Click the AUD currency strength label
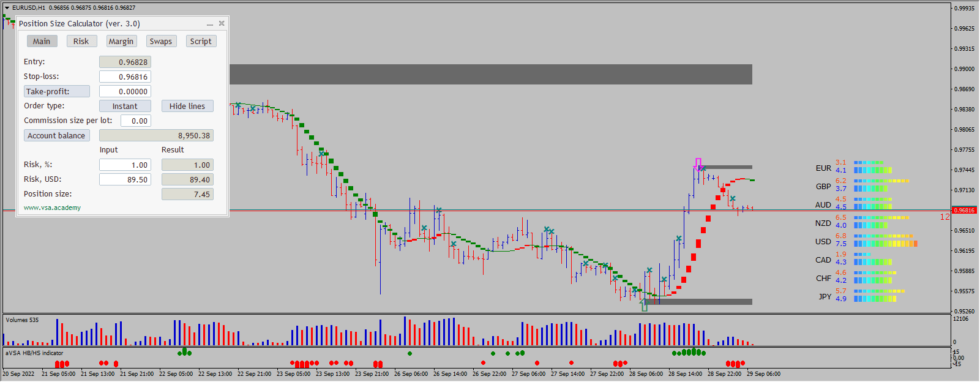Screen dimensions: 980x382 (823, 204)
